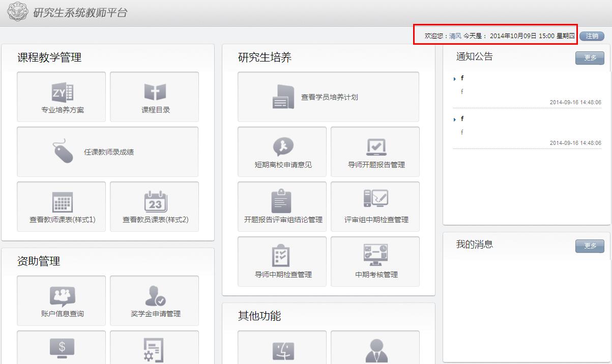
Task: Open 账户信息查询 group icon
Action: coord(63,296)
